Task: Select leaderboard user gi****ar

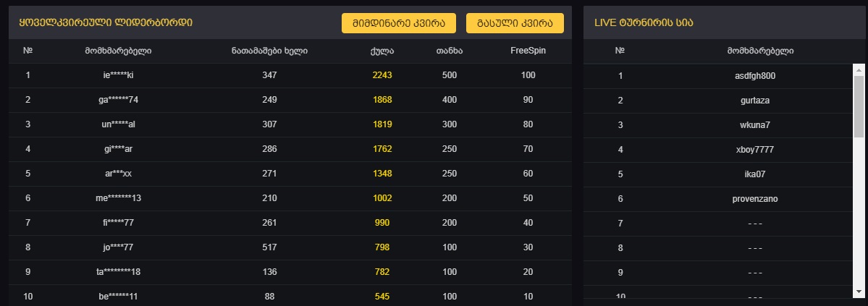Action: (x=119, y=149)
